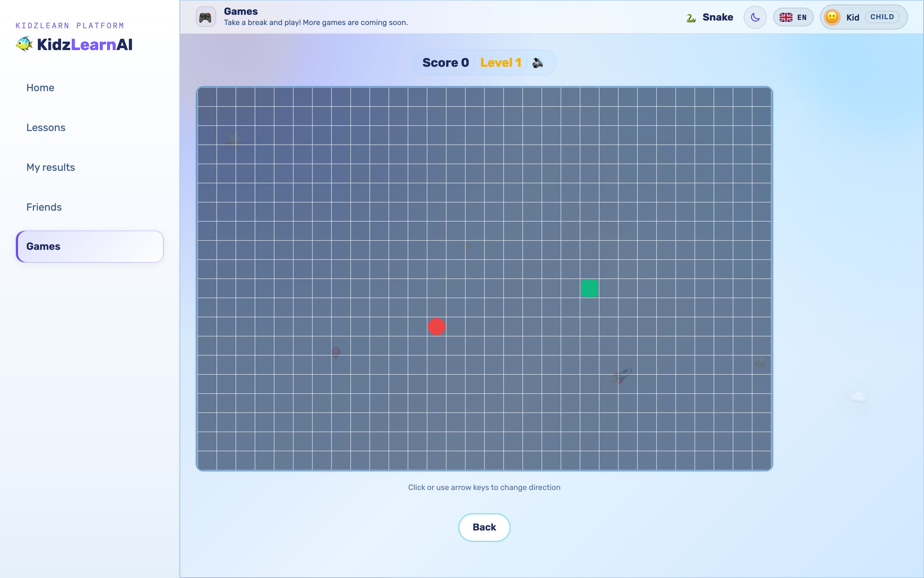
Task: Toggle the game sound speaker icon
Action: pyautogui.click(x=538, y=63)
